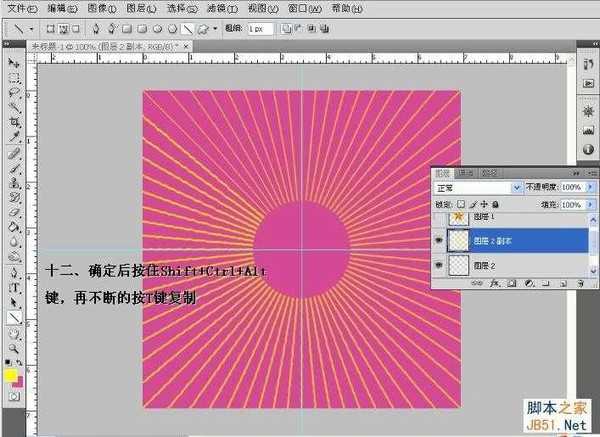Expand the right icon dock panels

pyautogui.click(x=595, y=44)
